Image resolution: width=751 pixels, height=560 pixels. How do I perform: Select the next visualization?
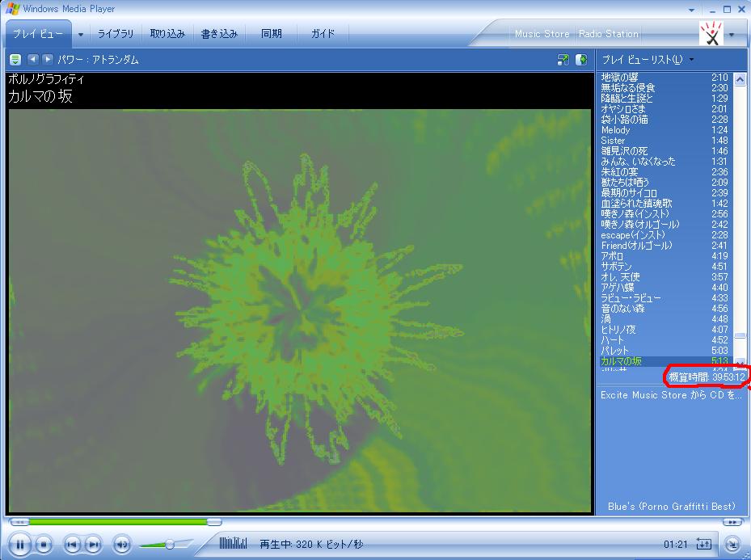[47, 59]
